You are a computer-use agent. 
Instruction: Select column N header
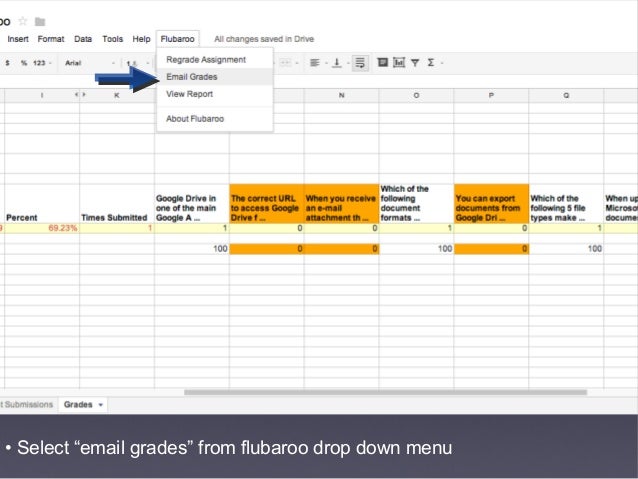pos(341,95)
